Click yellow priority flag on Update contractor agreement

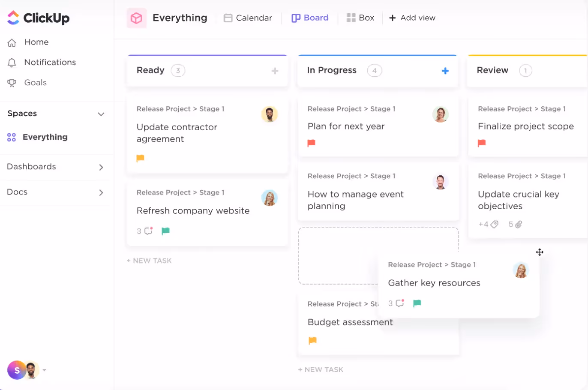tap(140, 158)
